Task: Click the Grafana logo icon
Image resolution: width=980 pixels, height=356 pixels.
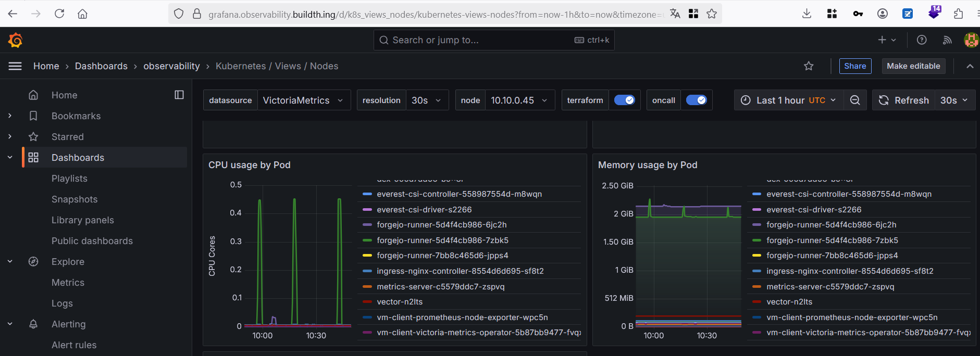Action: pos(15,40)
